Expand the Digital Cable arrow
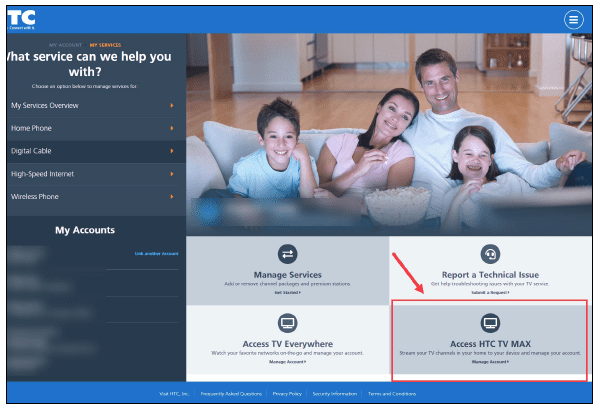 [172, 151]
